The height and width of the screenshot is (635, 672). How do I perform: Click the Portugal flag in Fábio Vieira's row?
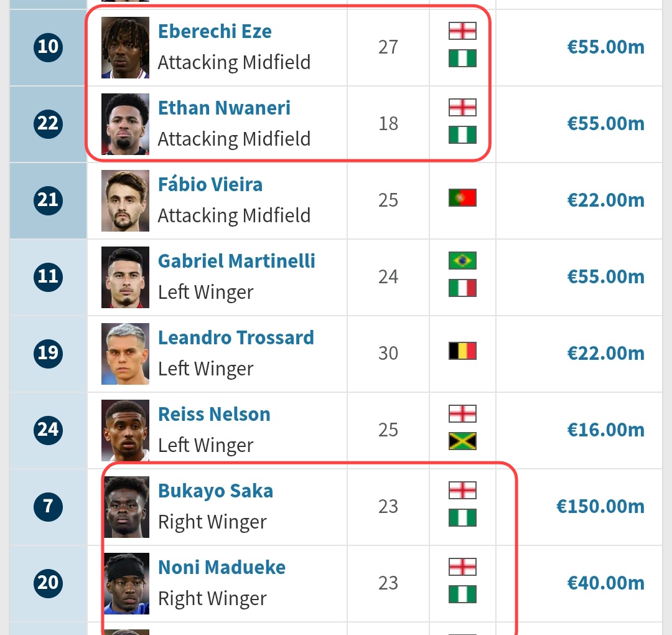pyautogui.click(x=462, y=198)
